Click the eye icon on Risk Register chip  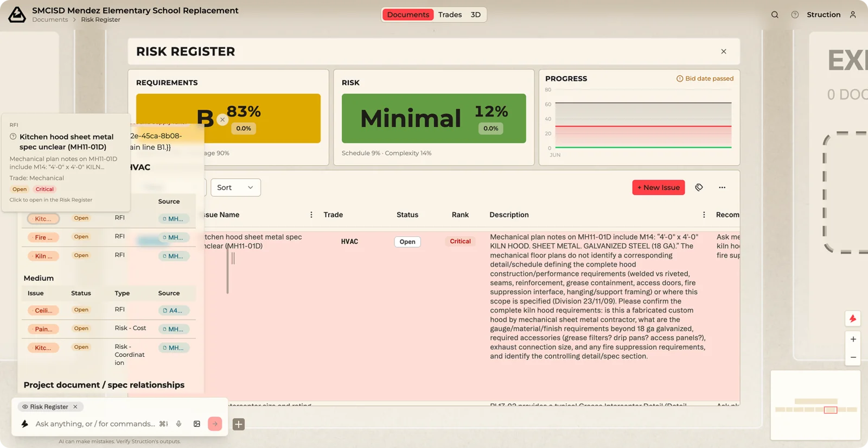click(25, 407)
